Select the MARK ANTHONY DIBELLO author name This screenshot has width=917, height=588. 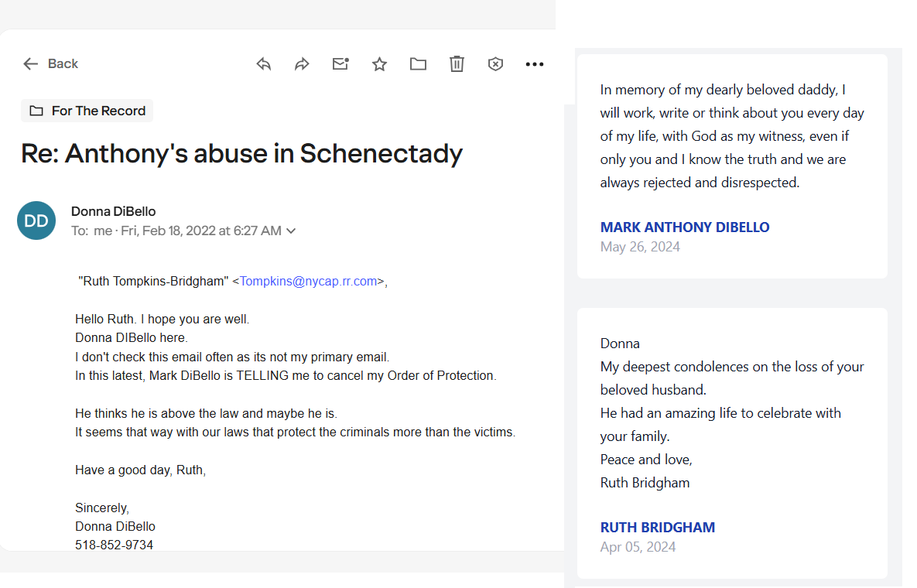tap(685, 227)
